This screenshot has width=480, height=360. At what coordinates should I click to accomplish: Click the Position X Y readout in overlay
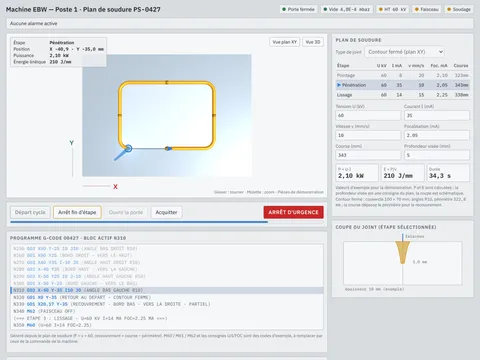tap(77, 49)
